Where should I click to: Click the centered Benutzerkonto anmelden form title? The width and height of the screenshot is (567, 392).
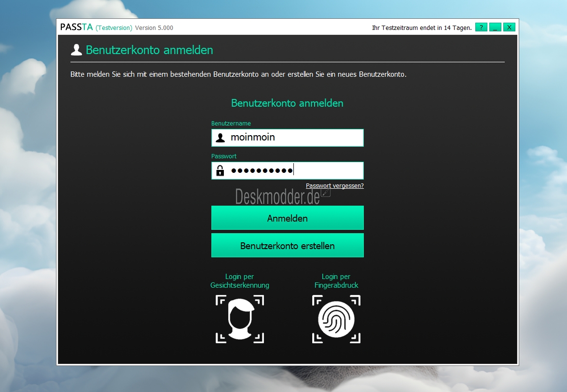click(x=288, y=103)
